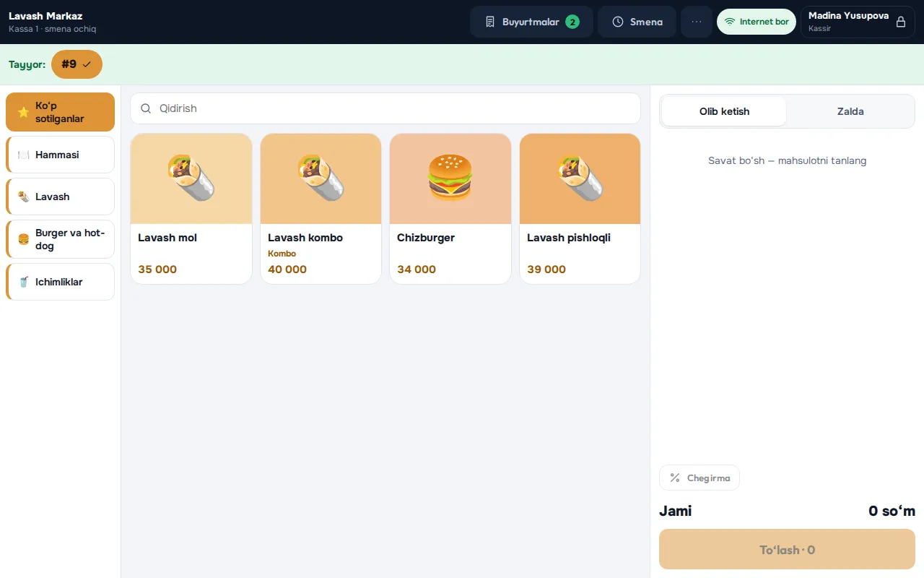Image resolution: width=924 pixels, height=578 pixels.
Task: Click the To'lash payment button
Action: [x=787, y=550]
